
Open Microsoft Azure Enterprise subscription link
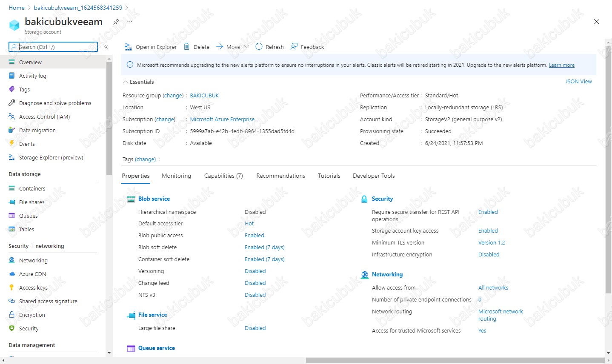coord(222,119)
